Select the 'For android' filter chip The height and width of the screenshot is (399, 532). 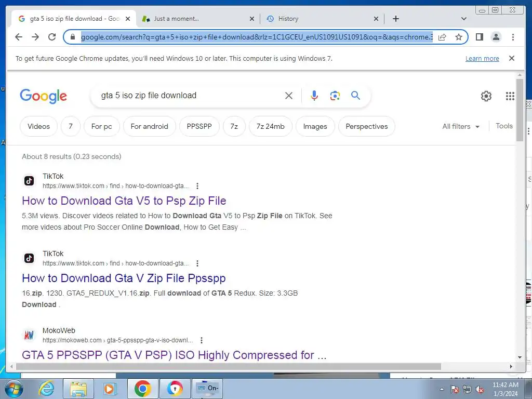tap(149, 126)
